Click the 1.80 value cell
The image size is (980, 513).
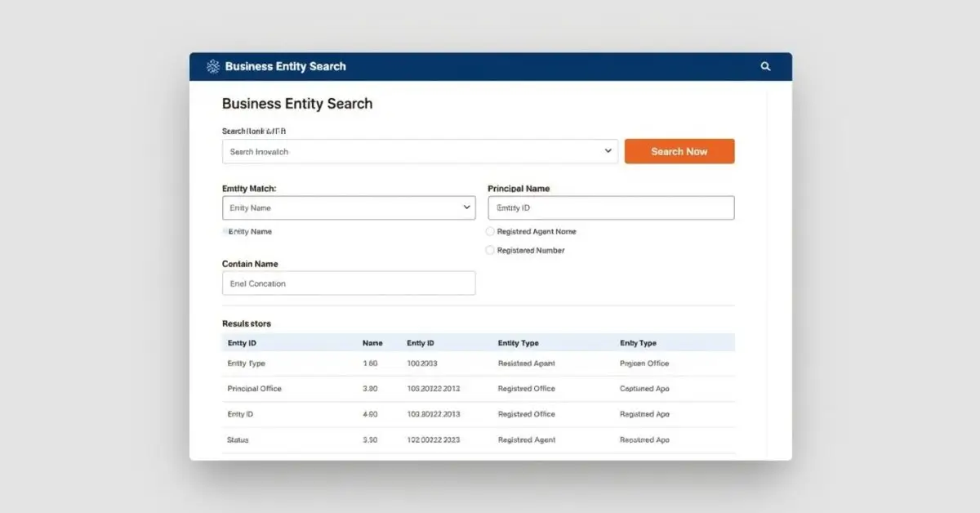[370, 364]
